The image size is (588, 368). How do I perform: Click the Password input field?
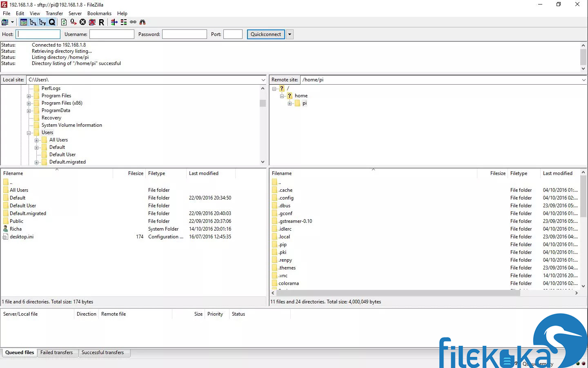tap(185, 34)
